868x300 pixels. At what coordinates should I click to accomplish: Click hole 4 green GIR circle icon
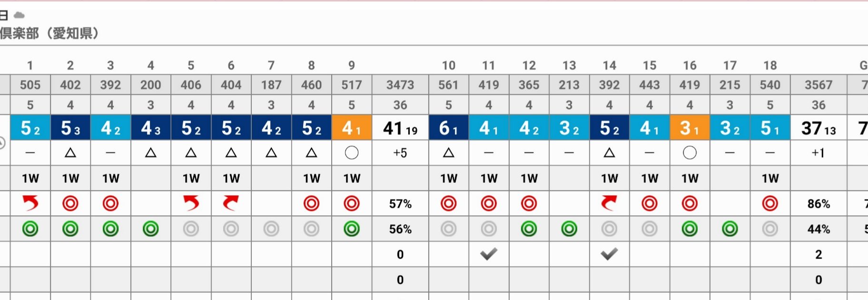pos(151,229)
